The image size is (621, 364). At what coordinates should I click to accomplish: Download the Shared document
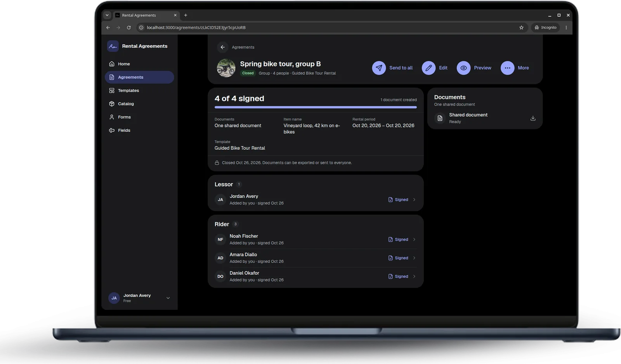click(x=533, y=118)
